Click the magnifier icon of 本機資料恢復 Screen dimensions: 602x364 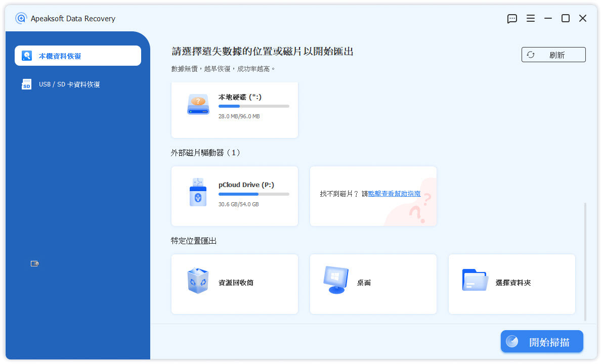(26, 56)
